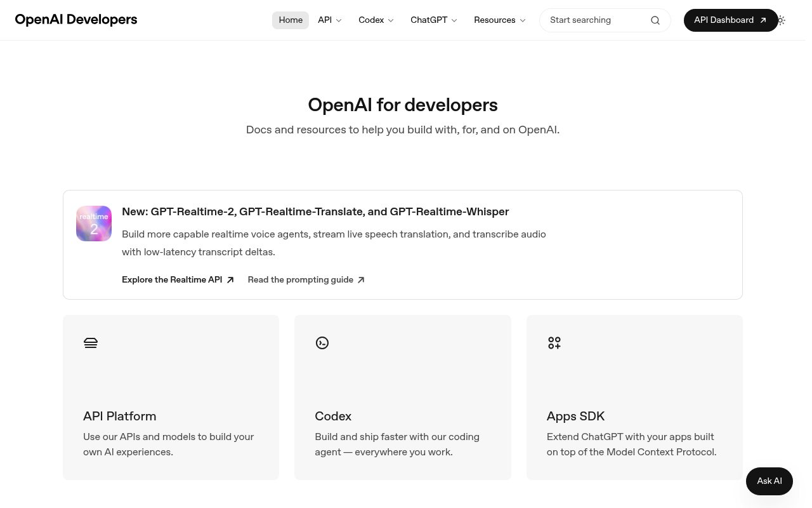This screenshot has height=508, width=812.
Task: Open Read the prompting guide link
Action: [306, 280]
